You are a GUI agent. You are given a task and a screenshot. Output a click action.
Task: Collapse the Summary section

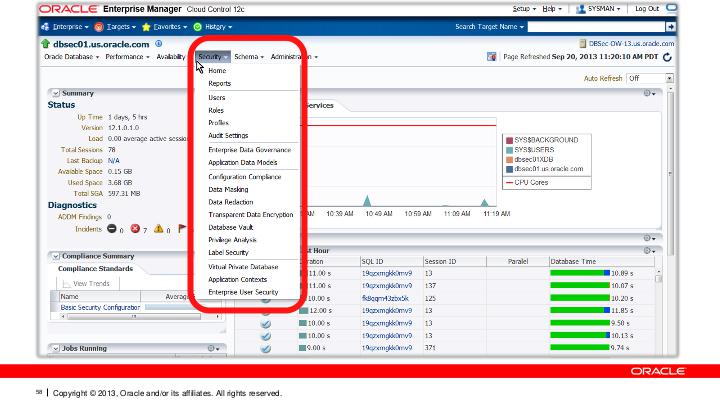pos(56,93)
